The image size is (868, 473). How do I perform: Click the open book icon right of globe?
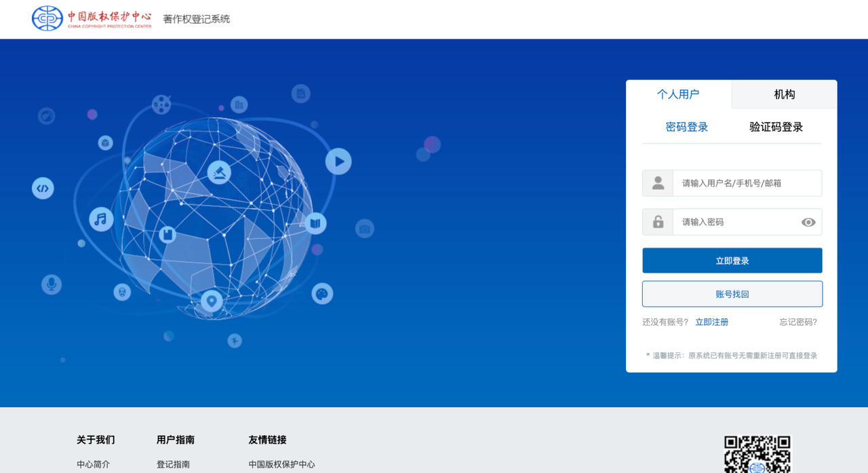(x=315, y=223)
